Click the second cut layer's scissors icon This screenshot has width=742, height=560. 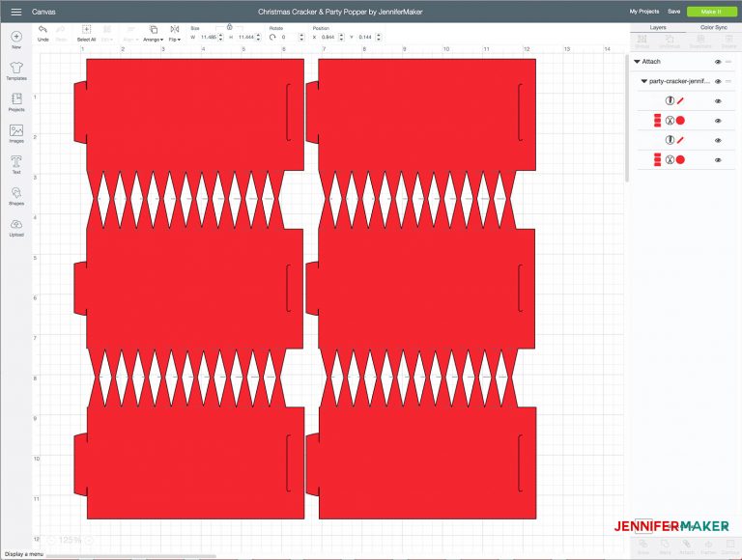(x=670, y=160)
